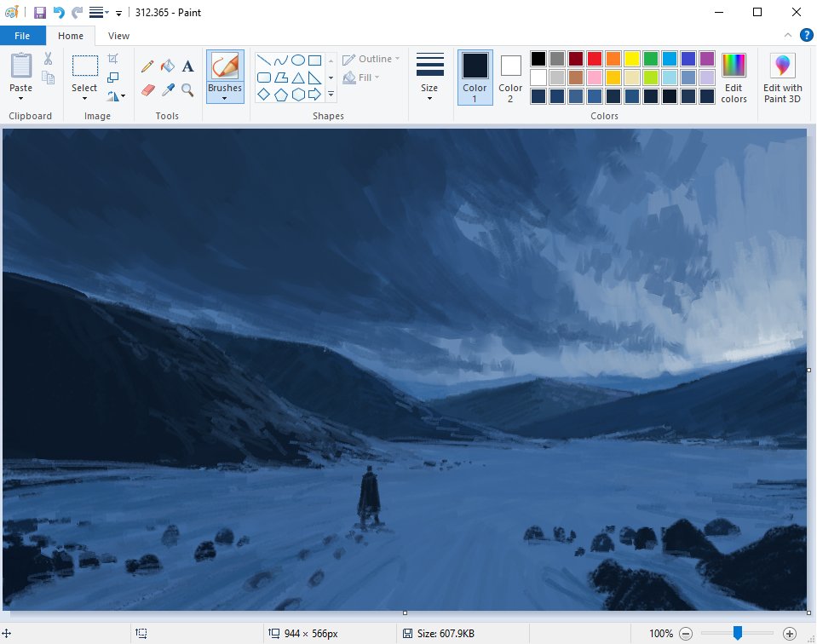Choose the Hexagon shape
Image resolution: width=817 pixels, height=644 pixels.
coord(298,95)
